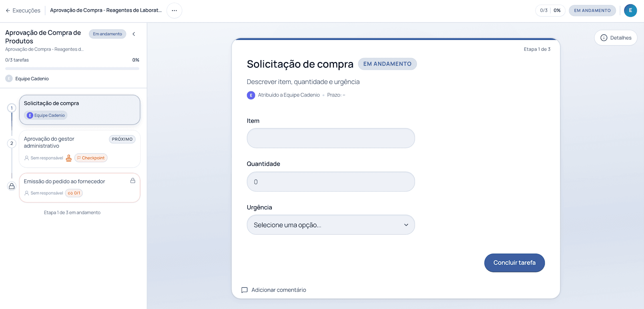Click the PRÓXIMO badge
This screenshot has width=644, height=309.
pos(122,139)
